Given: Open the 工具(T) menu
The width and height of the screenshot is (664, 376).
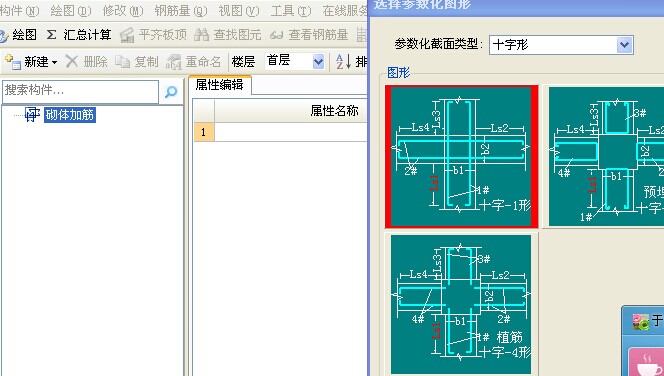Looking at the screenshot, I should (x=290, y=10).
